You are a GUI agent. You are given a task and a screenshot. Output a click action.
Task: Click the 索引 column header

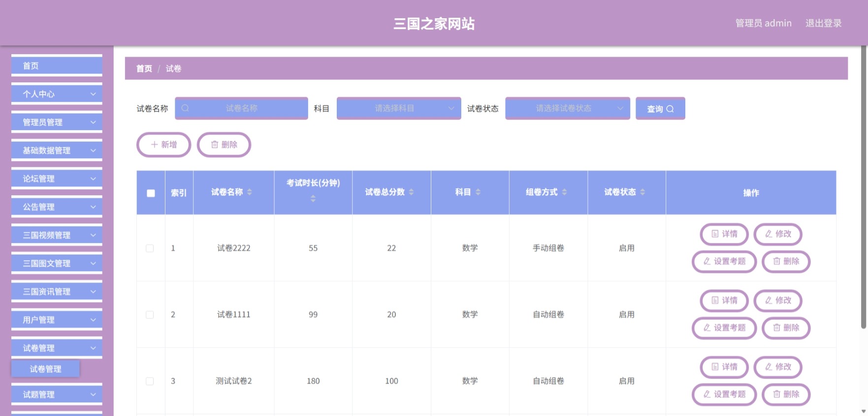click(179, 193)
